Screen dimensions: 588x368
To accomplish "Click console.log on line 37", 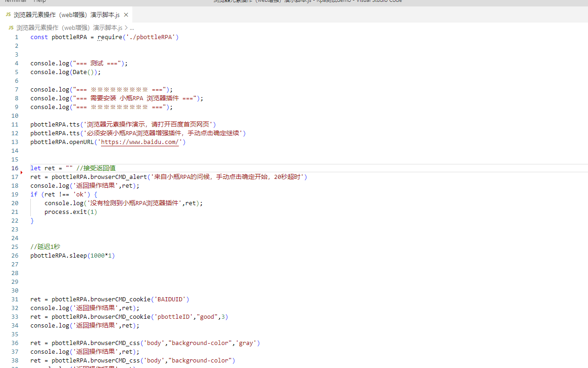I will 50,351.
